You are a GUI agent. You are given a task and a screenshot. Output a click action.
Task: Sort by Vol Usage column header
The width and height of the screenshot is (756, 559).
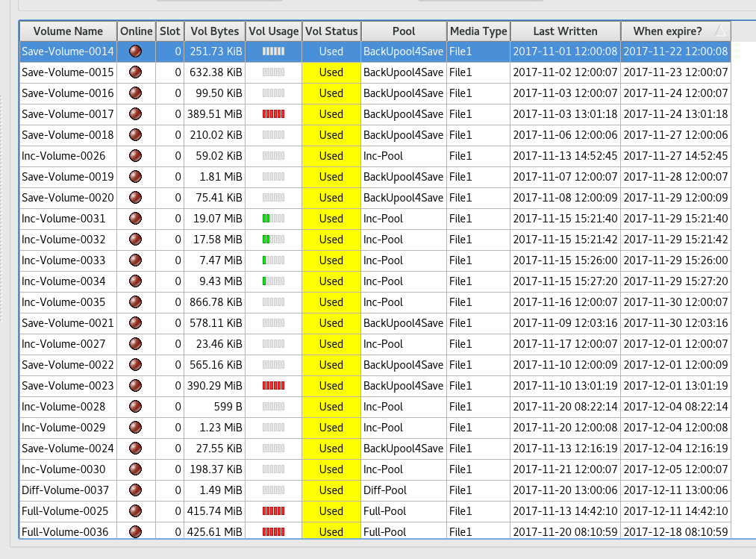pos(273,31)
